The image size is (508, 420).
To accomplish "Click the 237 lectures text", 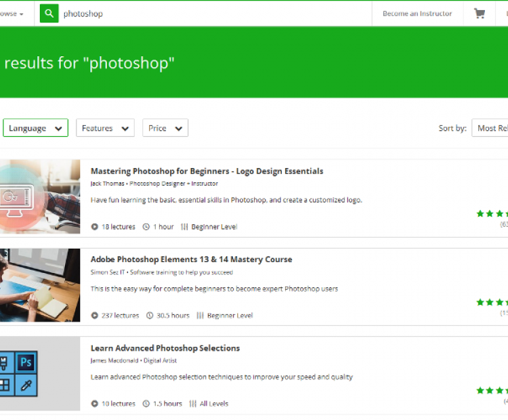I will pos(120,315).
